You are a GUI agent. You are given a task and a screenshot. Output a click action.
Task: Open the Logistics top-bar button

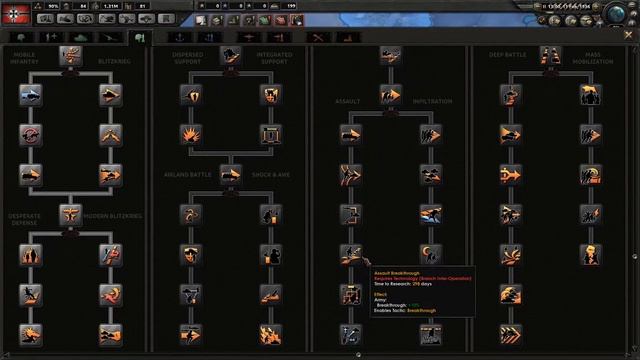167,19
